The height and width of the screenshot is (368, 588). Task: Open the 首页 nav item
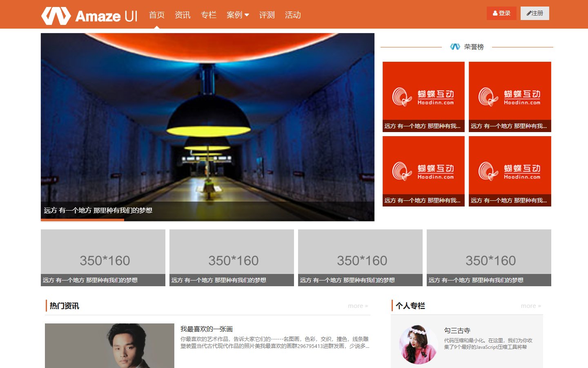[x=157, y=15]
